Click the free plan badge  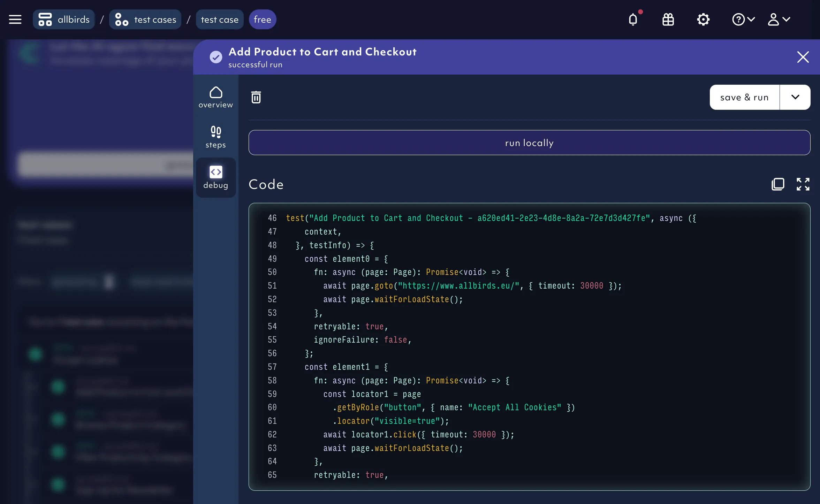click(263, 20)
